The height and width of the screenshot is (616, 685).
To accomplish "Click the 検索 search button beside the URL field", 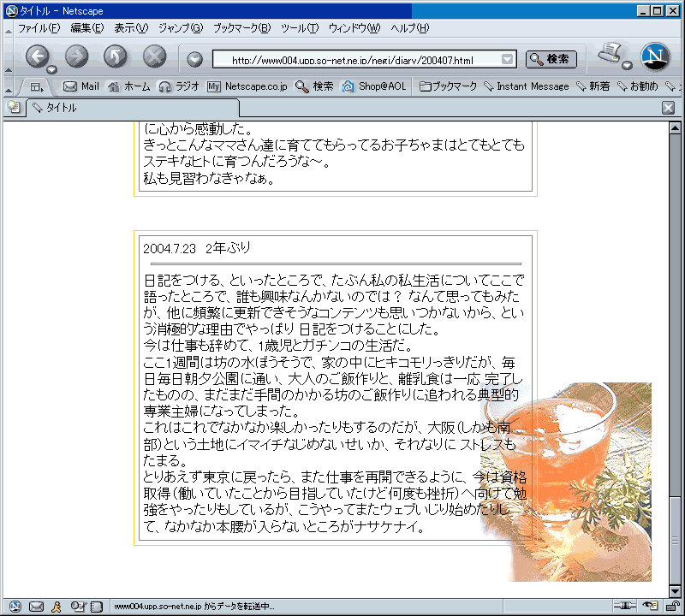I will 551,59.
